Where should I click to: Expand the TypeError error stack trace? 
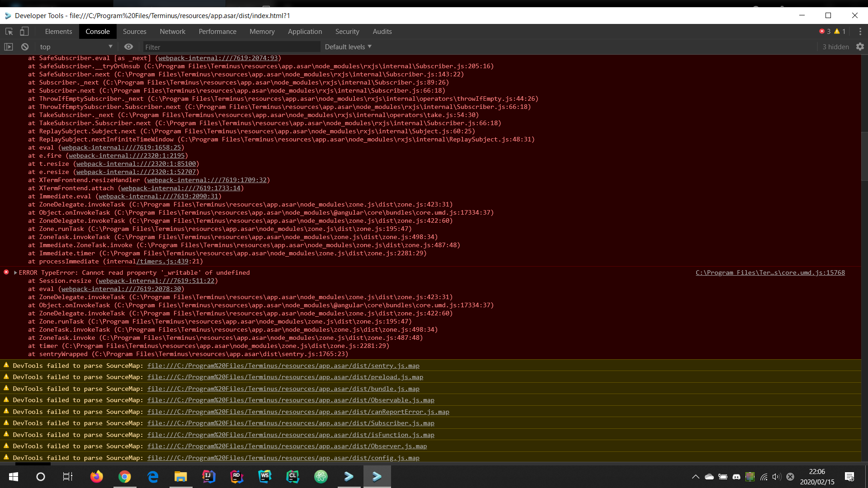[15, 272]
